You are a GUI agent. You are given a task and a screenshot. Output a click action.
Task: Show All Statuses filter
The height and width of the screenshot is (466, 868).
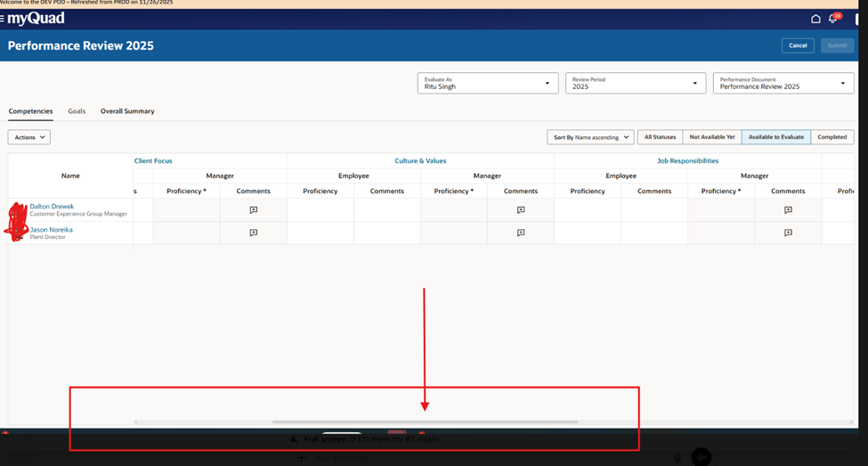tap(660, 137)
